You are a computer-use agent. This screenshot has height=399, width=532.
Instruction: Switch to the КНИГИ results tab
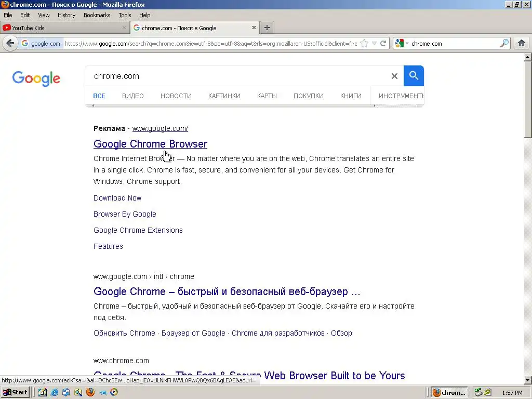tap(351, 96)
